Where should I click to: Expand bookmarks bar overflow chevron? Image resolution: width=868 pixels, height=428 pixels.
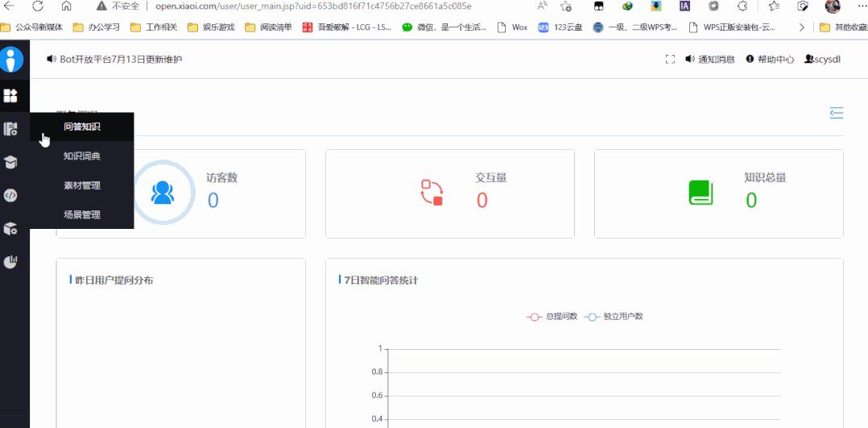pos(801,27)
